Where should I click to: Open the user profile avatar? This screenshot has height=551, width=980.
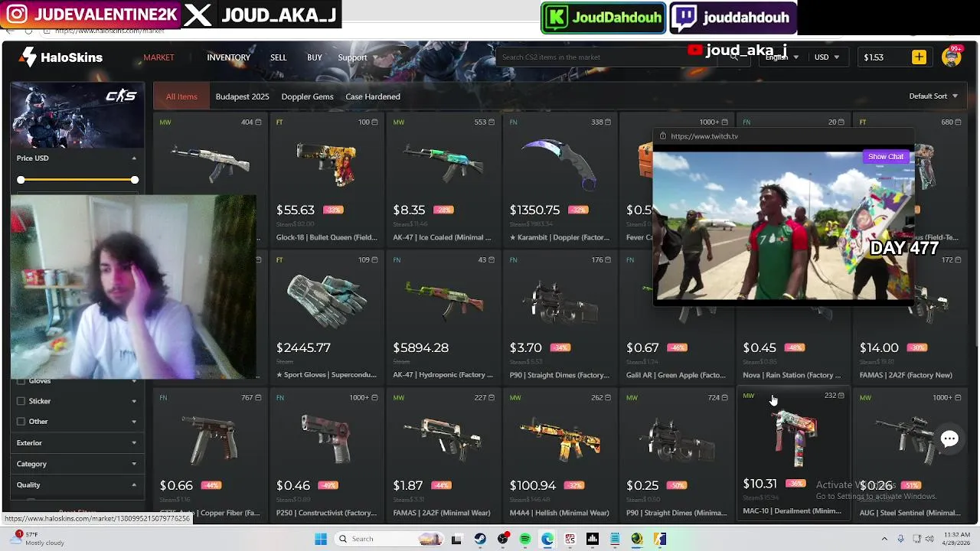click(x=952, y=57)
